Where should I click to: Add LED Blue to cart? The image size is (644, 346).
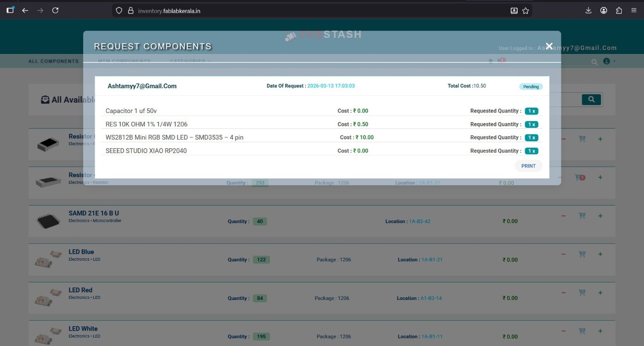coord(582,254)
